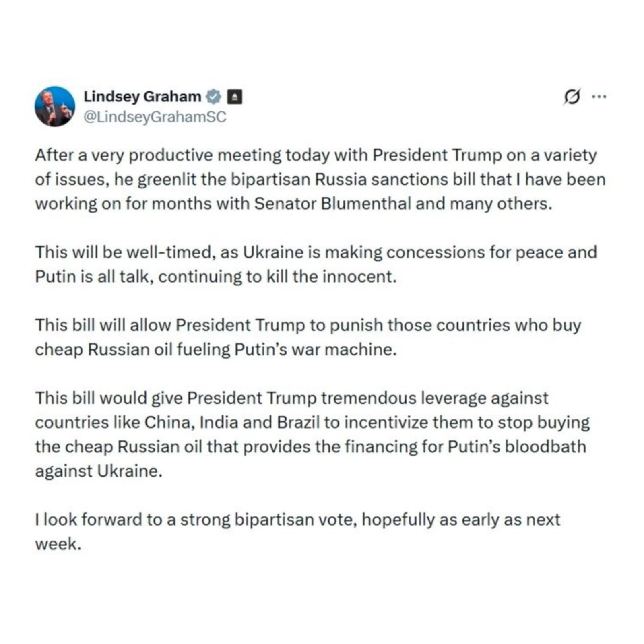Open Lindsey Graham's profile picture
The height and width of the screenshot is (644, 644).
coord(55,106)
